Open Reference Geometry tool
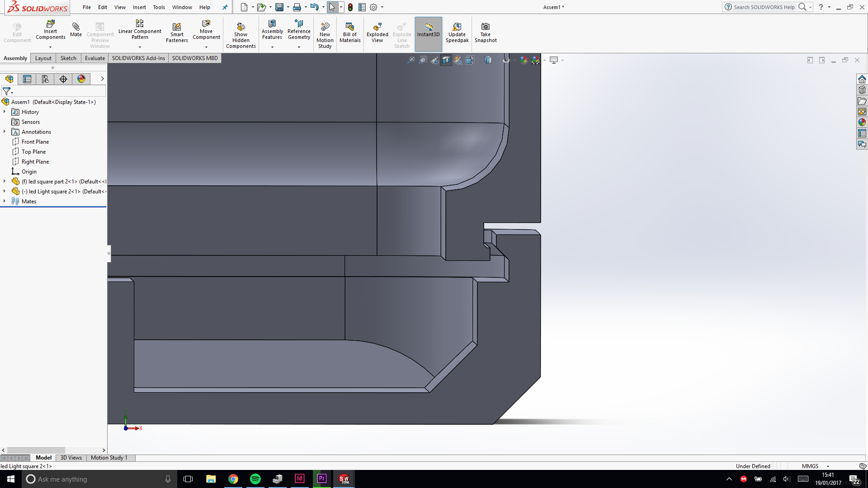The image size is (868, 488). [x=299, y=30]
